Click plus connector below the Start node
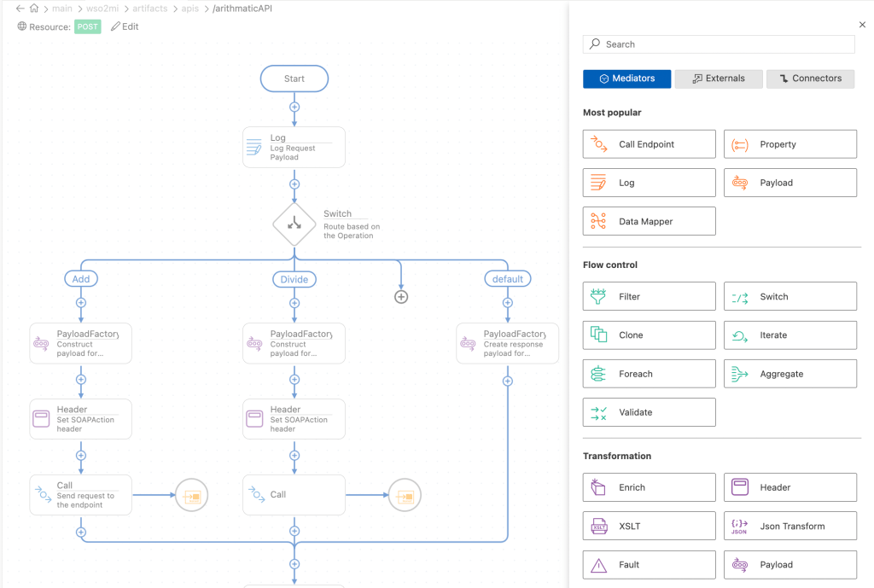This screenshot has height=588, width=874. (294, 108)
